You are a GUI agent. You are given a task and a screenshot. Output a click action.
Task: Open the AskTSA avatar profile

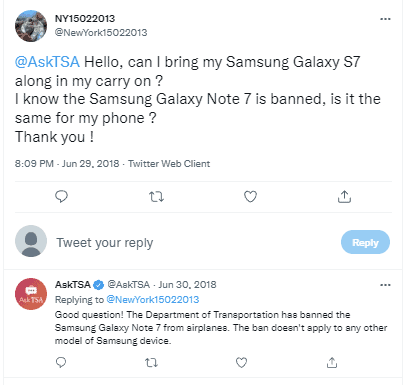(x=31, y=294)
